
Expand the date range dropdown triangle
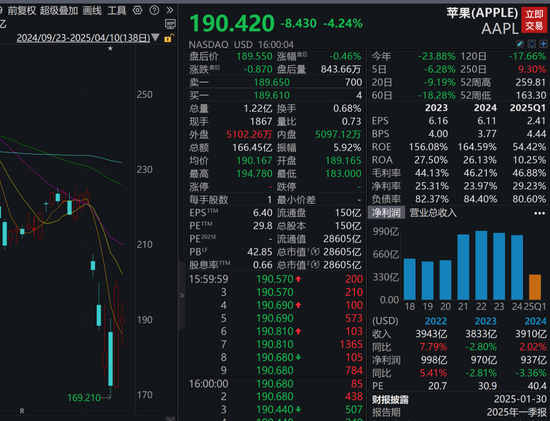coord(155,38)
